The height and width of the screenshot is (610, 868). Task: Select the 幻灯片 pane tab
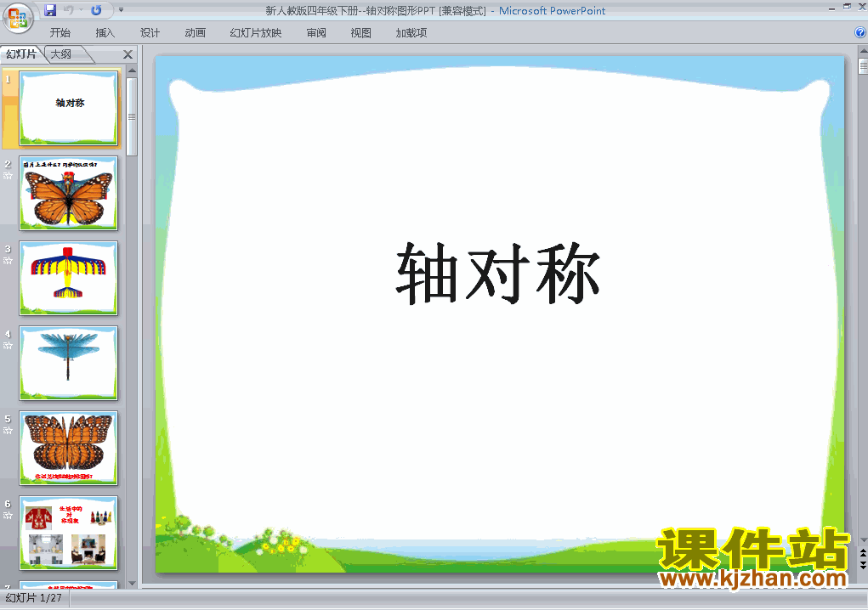point(21,54)
